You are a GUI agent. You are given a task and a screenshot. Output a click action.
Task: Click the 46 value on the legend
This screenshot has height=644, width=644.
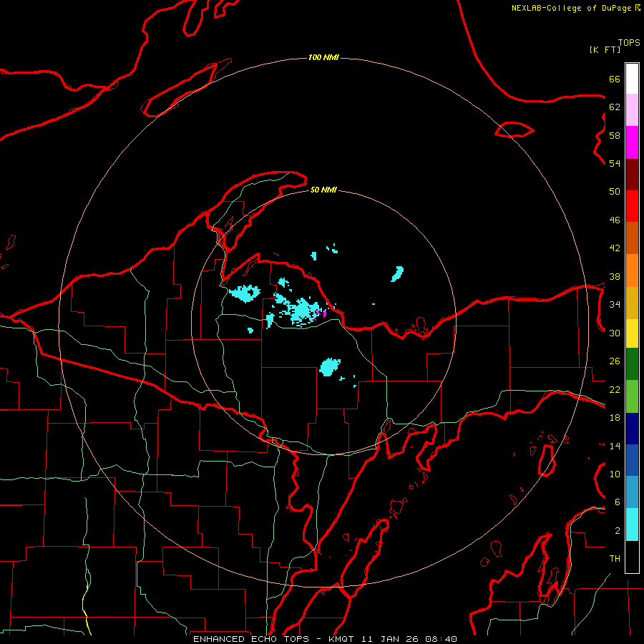click(x=615, y=220)
